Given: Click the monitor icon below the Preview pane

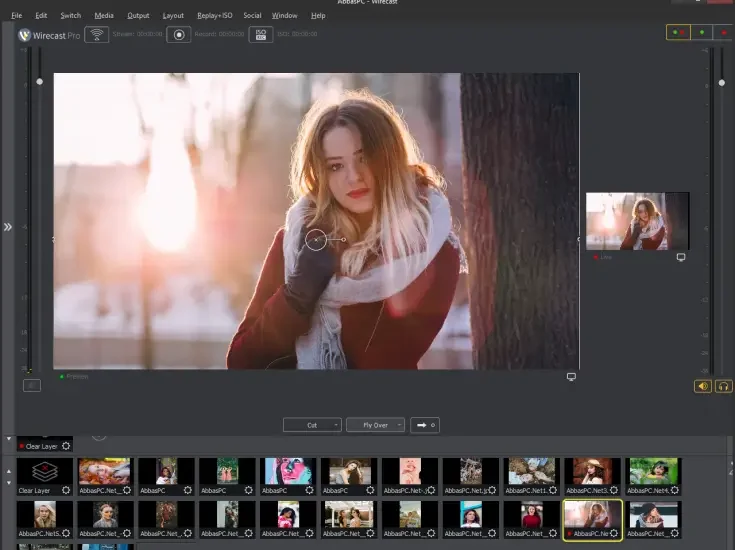Looking at the screenshot, I should tap(571, 377).
